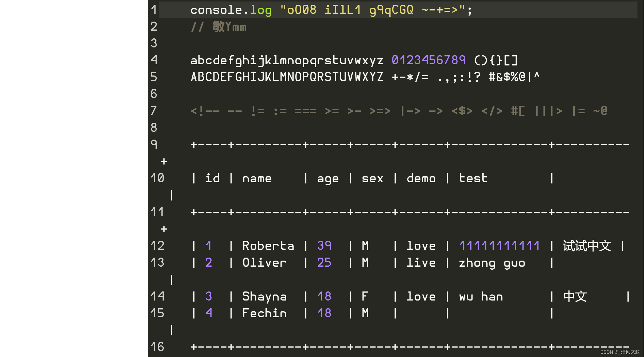Click the string 'iIlL1' on line 1
Image resolution: width=644 pixels, height=357 pixels.
343,10
